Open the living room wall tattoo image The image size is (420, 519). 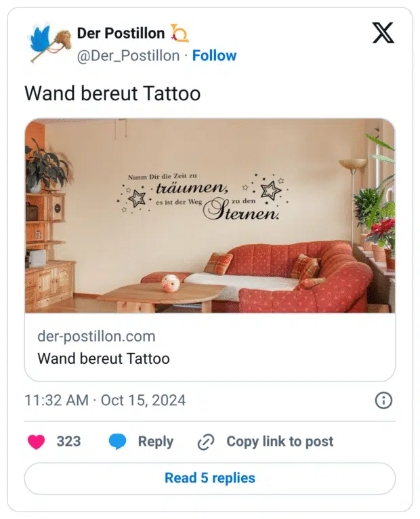pyautogui.click(x=210, y=215)
